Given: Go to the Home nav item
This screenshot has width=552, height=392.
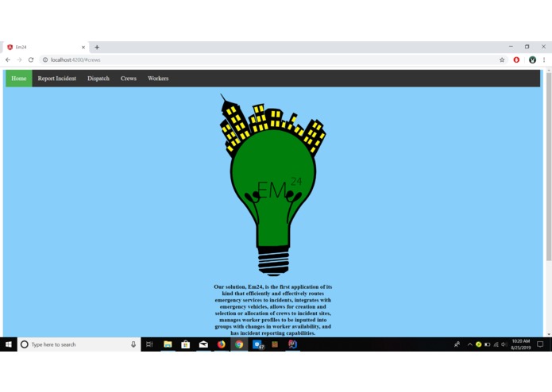Looking at the screenshot, I should (18, 79).
